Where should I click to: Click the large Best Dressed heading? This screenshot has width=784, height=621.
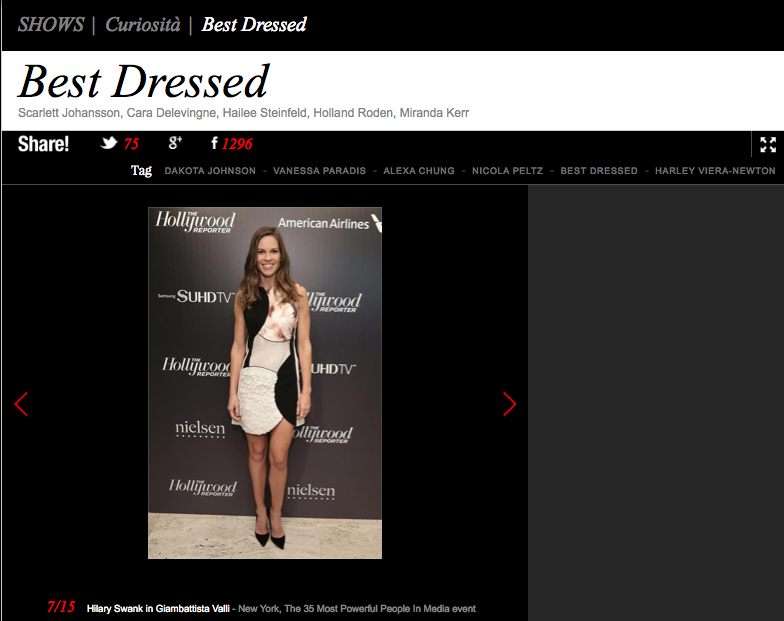(x=144, y=81)
